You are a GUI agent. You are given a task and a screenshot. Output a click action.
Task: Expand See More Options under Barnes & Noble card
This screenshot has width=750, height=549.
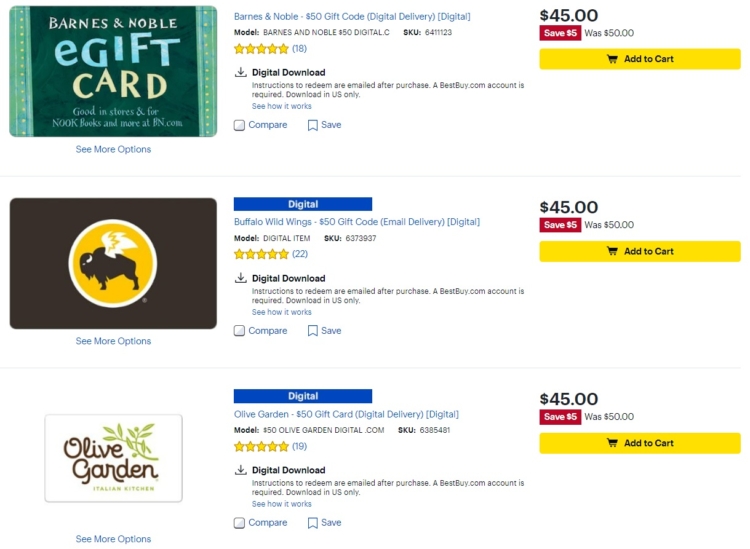pos(113,149)
